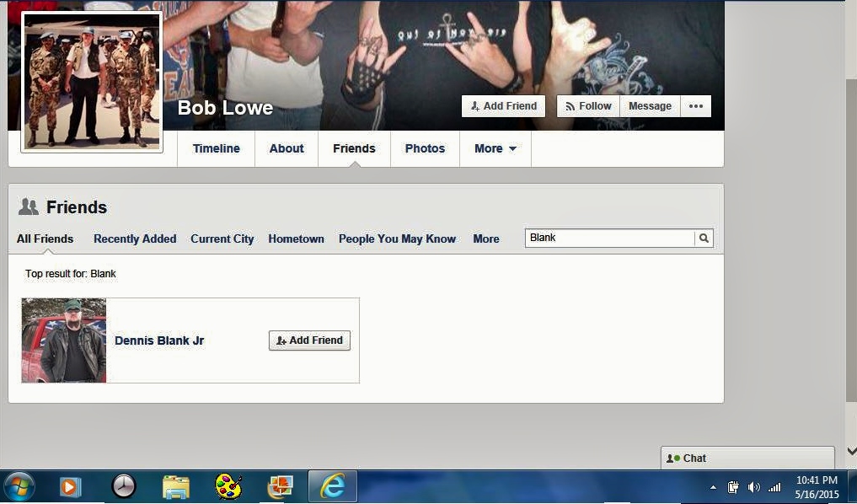Screen dimensions: 857x504
Task: Open the three-dots options button on cover
Action: click(x=696, y=106)
